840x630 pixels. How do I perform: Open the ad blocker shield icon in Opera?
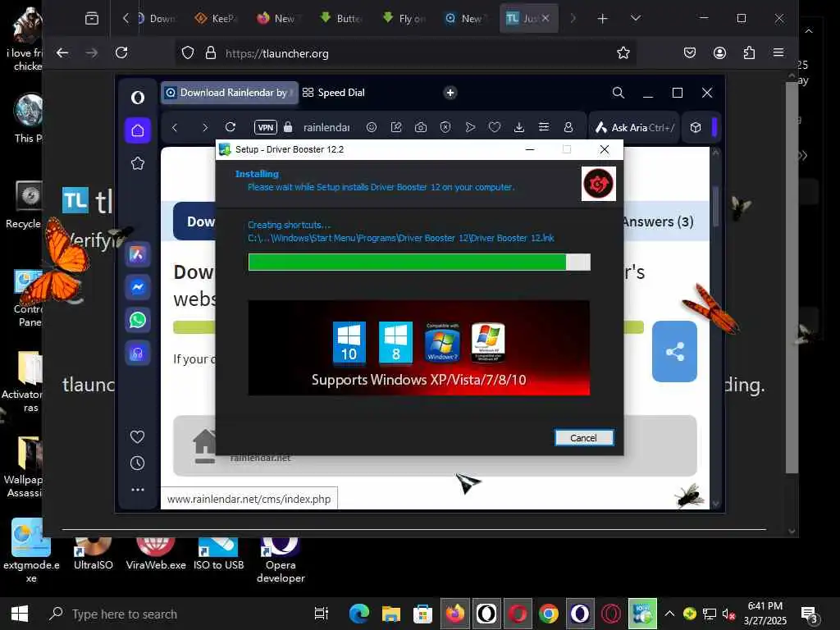pos(445,127)
